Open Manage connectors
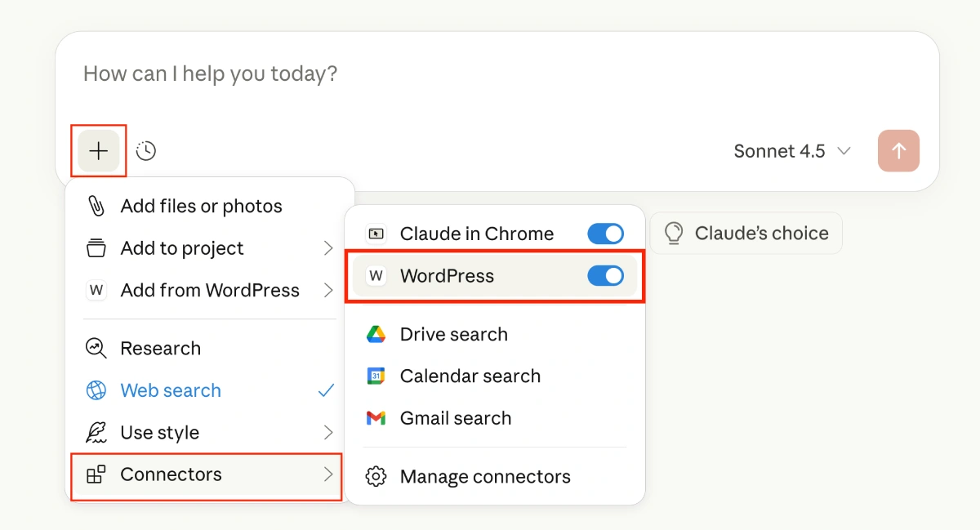This screenshot has height=530, width=980. coord(495,476)
